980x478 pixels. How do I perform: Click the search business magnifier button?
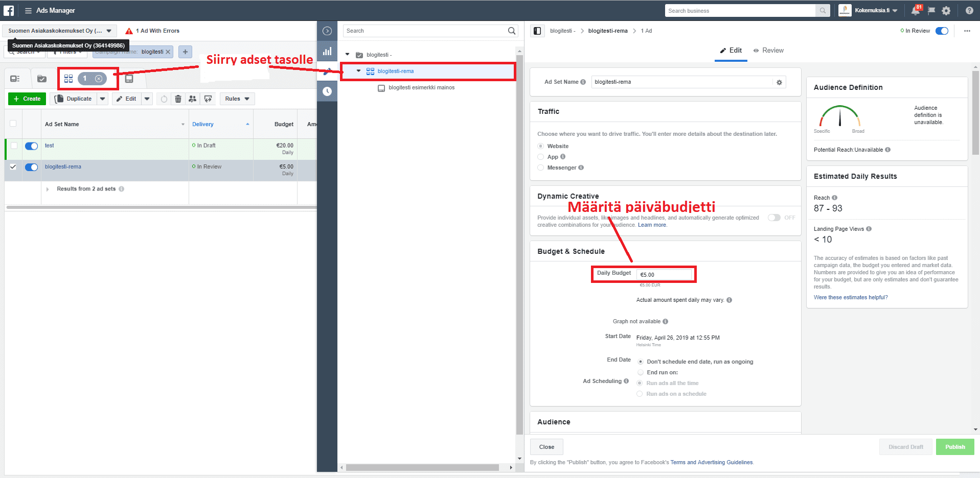tap(822, 11)
